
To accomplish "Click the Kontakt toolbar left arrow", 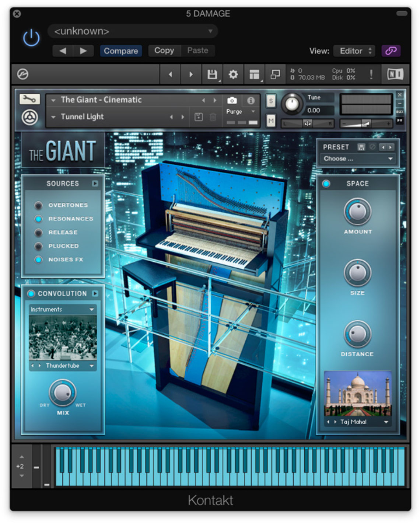I will (x=170, y=74).
